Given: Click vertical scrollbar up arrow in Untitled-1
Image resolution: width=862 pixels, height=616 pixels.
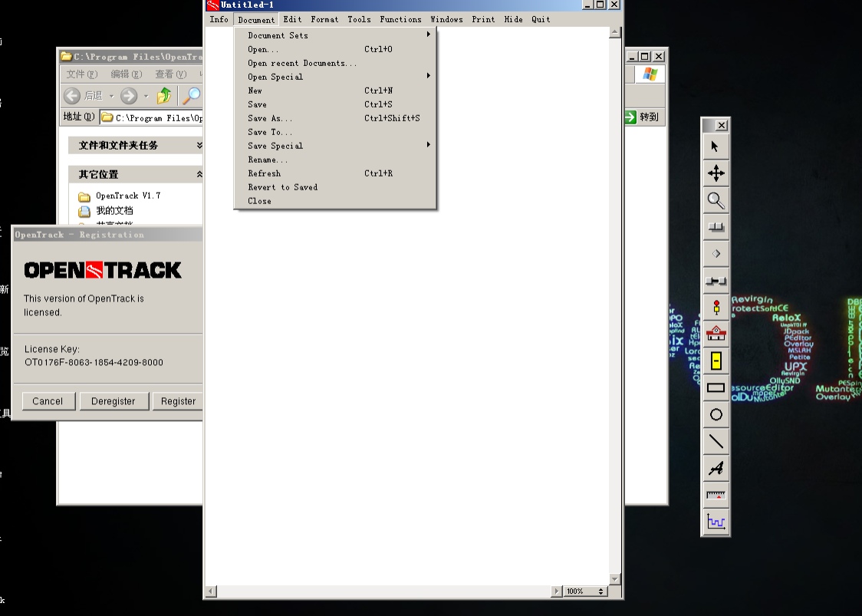Looking at the screenshot, I should [x=615, y=32].
